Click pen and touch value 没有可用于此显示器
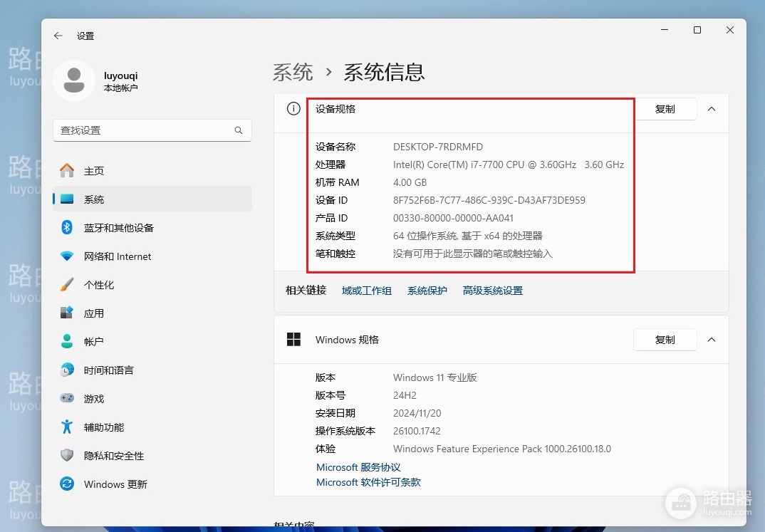765x532 pixels. 472,254
